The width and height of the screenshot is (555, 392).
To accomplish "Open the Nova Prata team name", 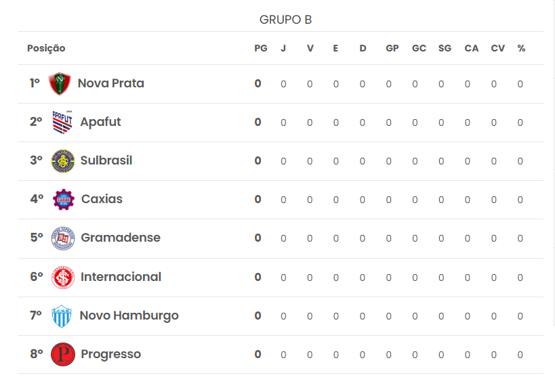I will click(x=110, y=83).
